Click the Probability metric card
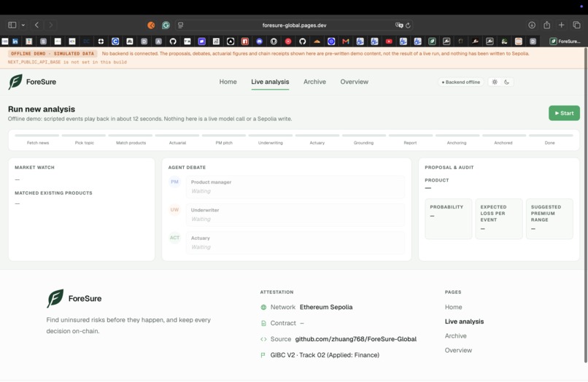Screen dimensions: 588x382 click(x=448, y=219)
